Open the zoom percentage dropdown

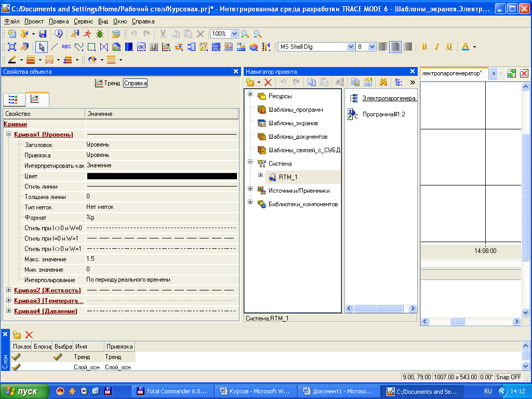click(234, 34)
